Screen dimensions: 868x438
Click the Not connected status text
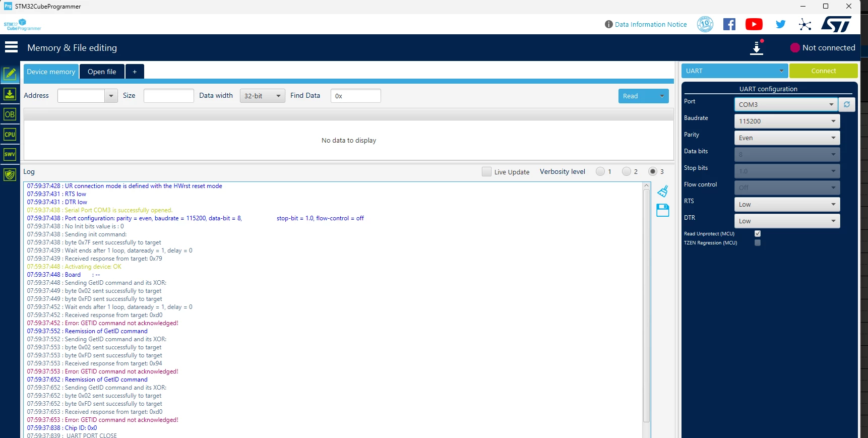click(829, 48)
